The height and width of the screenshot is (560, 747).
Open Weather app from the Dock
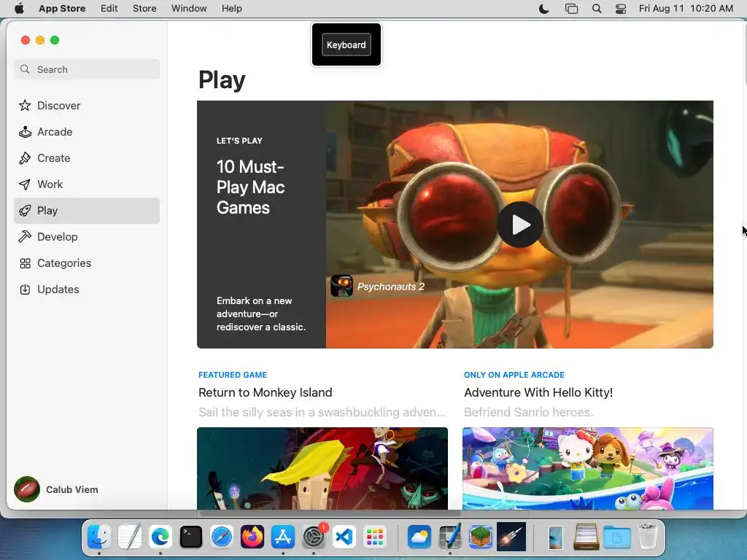pos(419,537)
